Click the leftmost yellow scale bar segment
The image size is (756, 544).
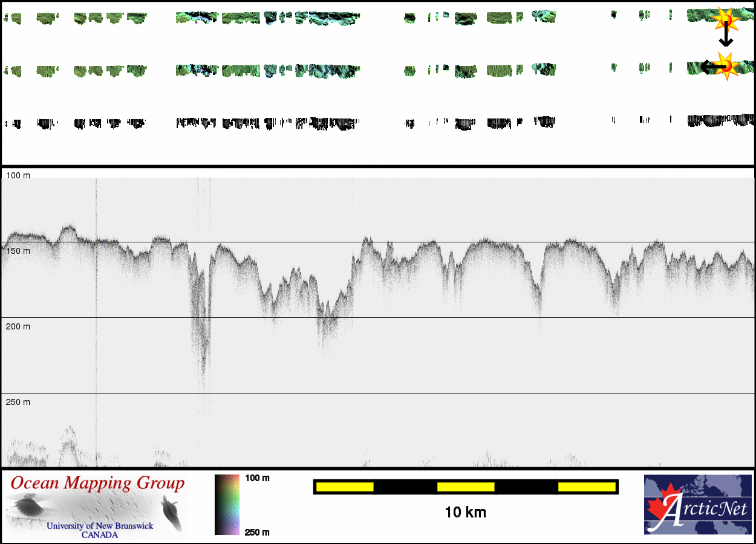coord(345,487)
